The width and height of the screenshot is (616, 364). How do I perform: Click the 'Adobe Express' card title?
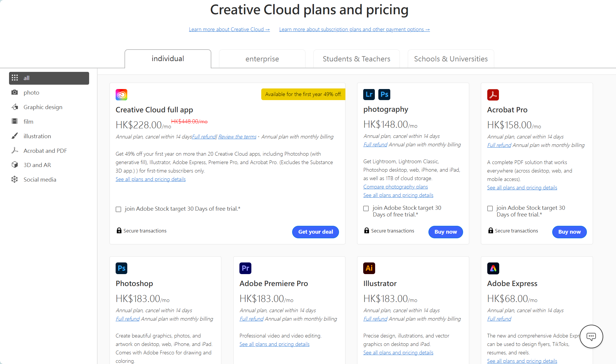point(512,283)
